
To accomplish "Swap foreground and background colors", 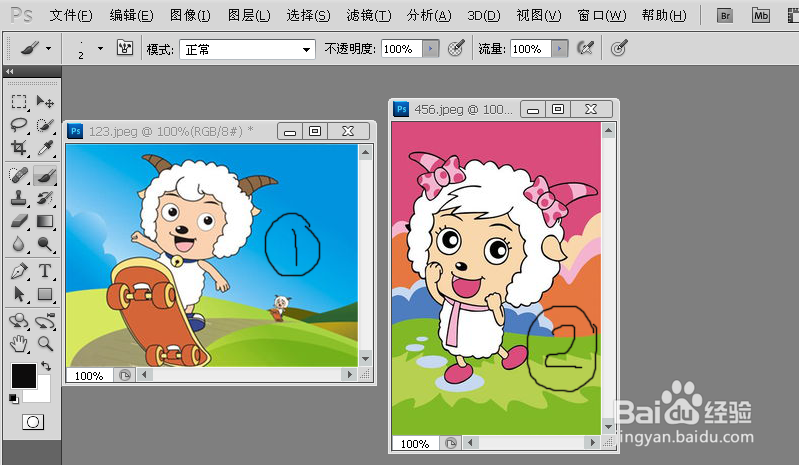I will pyautogui.click(x=46, y=365).
